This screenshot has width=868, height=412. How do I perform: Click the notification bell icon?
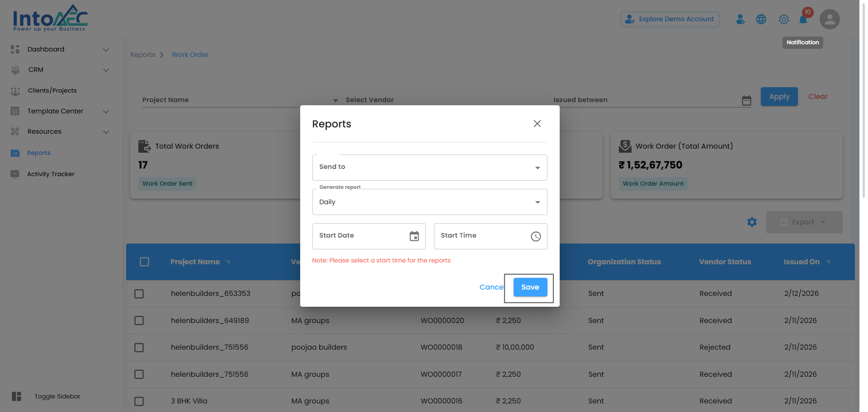point(803,19)
